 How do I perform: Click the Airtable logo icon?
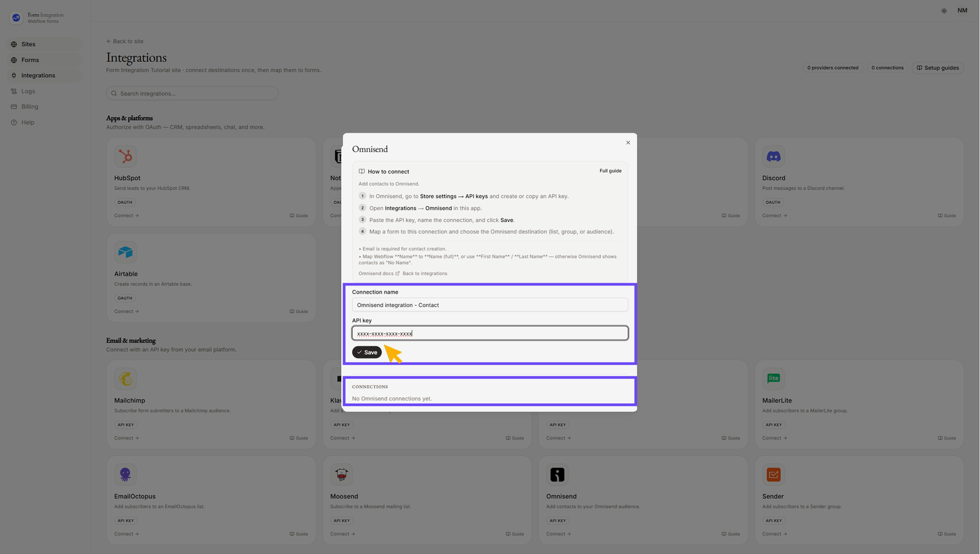(125, 252)
